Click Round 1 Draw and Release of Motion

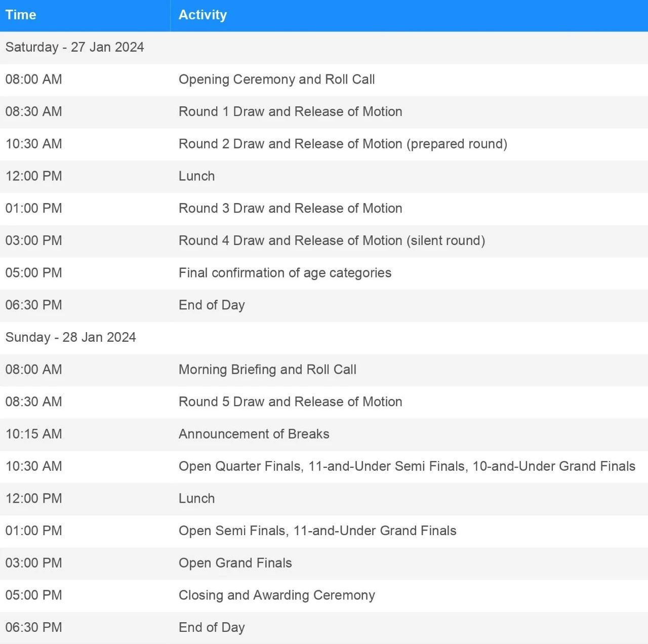click(290, 111)
